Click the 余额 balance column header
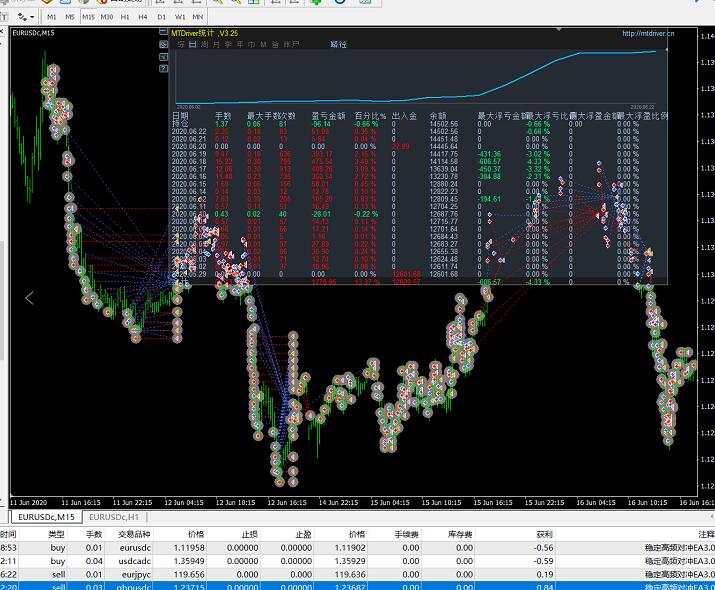 pos(438,116)
